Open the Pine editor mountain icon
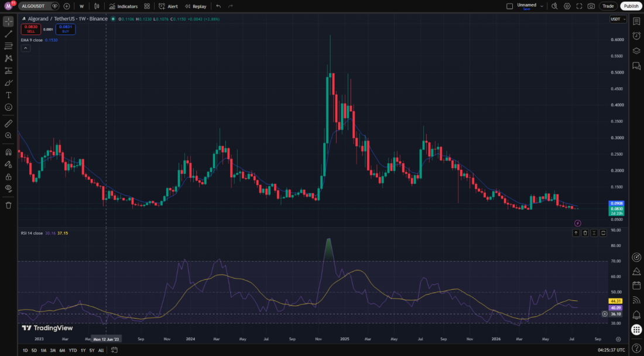 click(x=636, y=272)
